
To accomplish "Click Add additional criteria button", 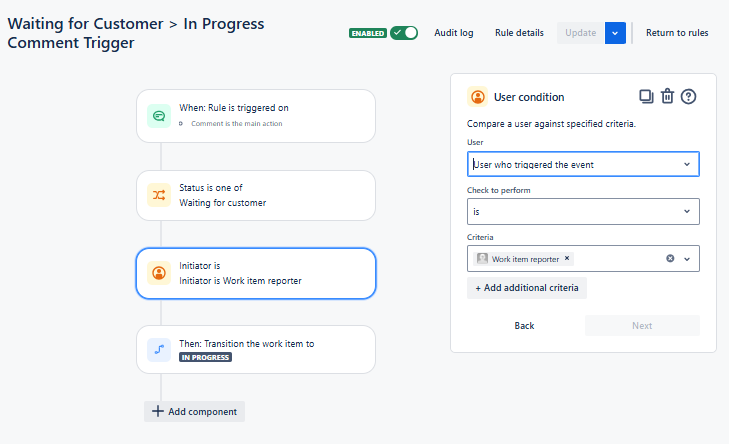I will click(x=527, y=288).
